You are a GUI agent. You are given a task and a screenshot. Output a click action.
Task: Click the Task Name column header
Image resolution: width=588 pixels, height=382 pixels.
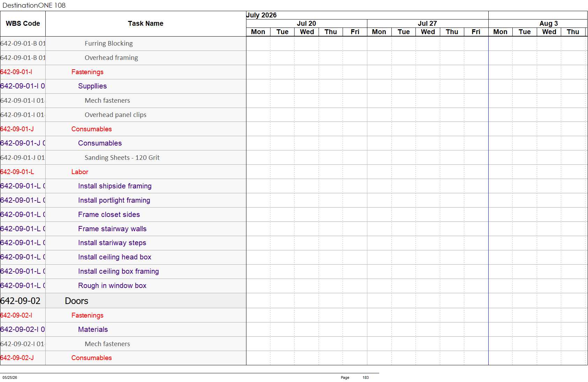[146, 23]
